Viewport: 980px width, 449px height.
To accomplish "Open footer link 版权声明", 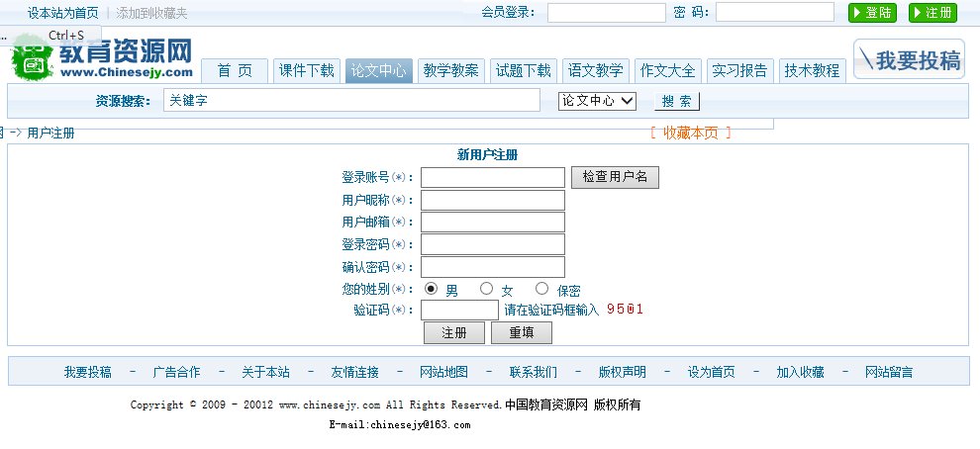I will pyautogui.click(x=622, y=372).
